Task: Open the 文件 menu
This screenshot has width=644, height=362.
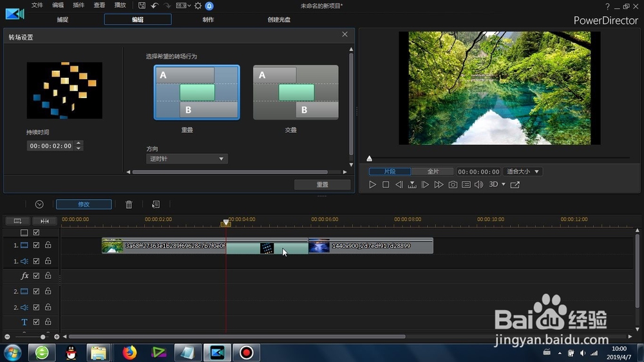Action: pos(37,5)
